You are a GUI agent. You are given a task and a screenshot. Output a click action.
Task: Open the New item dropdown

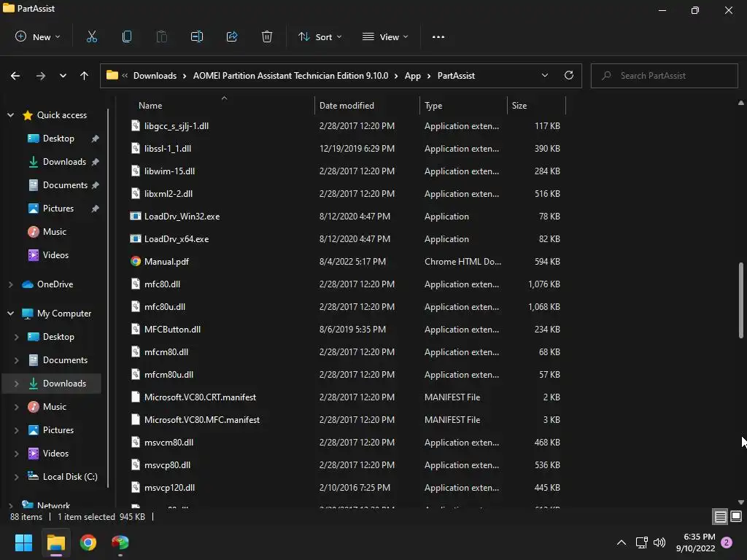pos(38,36)
